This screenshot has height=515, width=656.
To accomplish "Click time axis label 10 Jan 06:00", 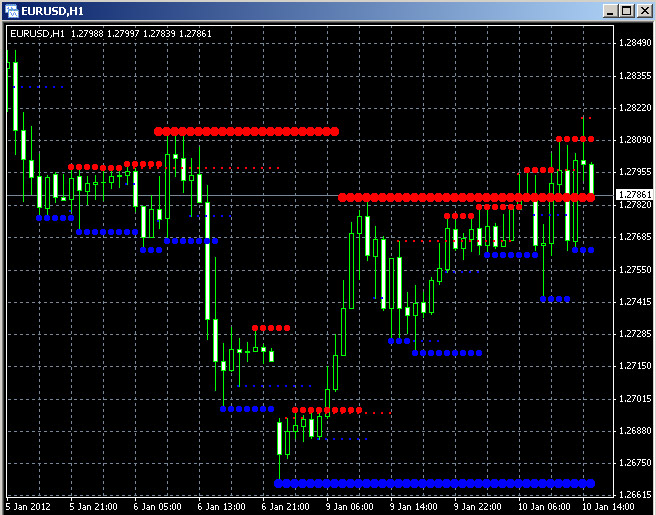I will click(x=544, y=507).
